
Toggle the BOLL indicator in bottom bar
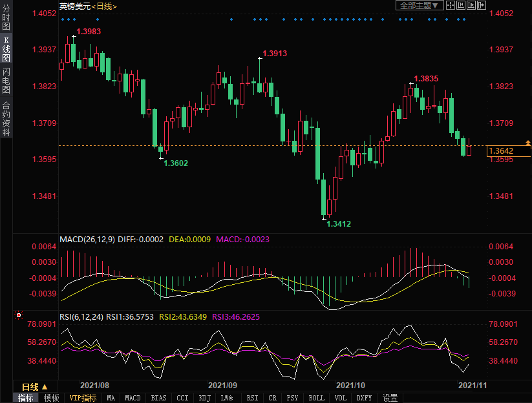click(x=316, y=398)
